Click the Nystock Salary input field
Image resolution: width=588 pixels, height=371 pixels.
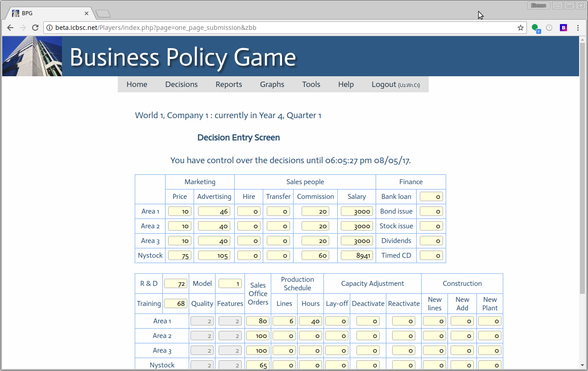356,256
